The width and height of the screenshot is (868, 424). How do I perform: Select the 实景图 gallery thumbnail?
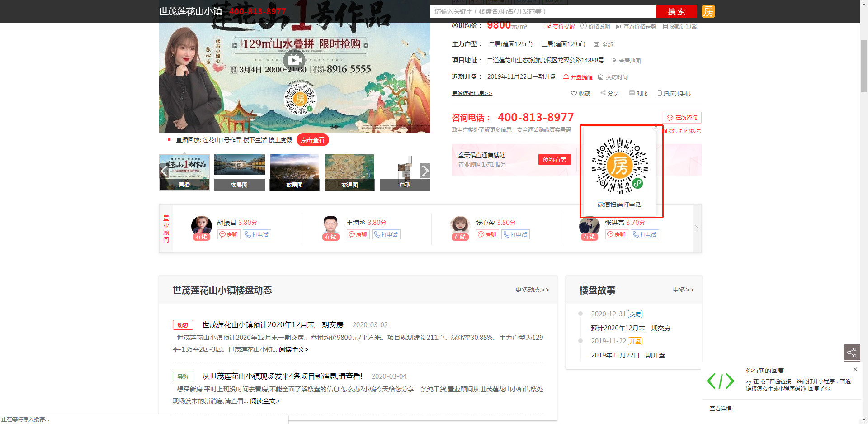pos(240,172)
